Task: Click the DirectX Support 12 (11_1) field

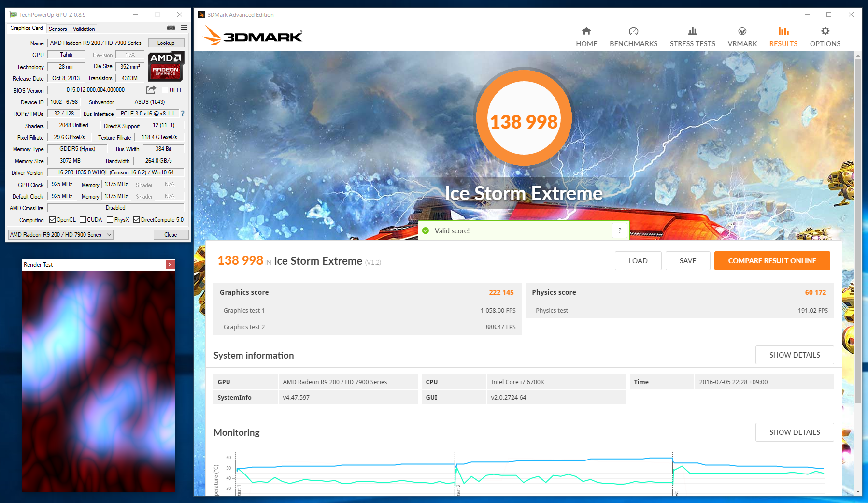Action: [x=164, y=125]
